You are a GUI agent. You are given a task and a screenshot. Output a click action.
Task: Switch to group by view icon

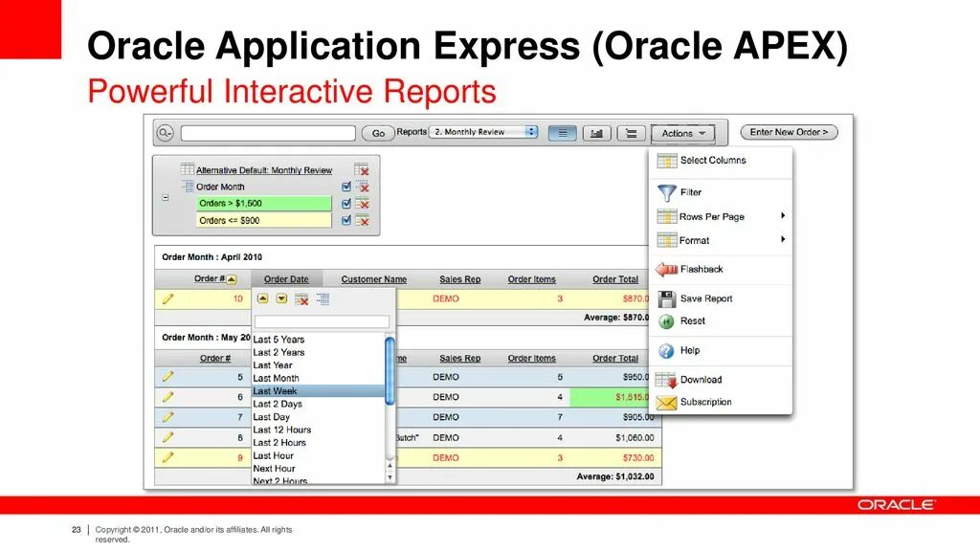click(x=632, y=133)
